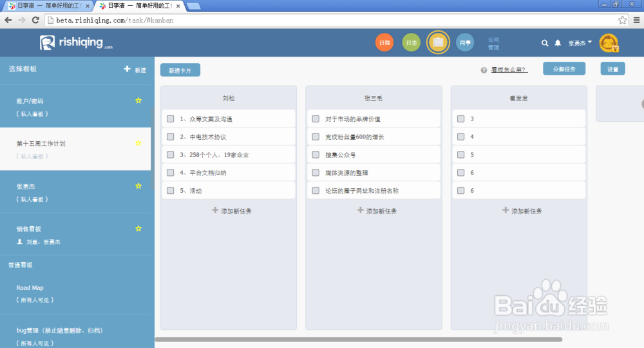Add new task under 崔发发 column
The image size is (644, 348).
pyautogui.click(x=522, y=210)
